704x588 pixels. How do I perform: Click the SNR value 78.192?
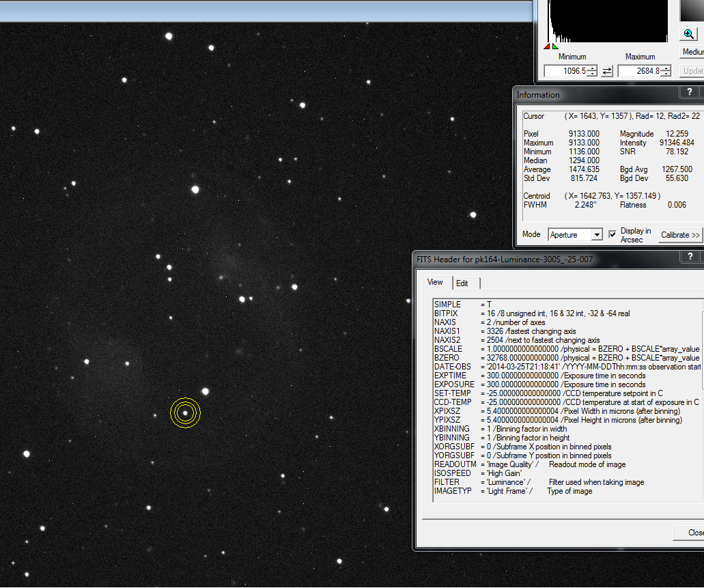[677, 152]
